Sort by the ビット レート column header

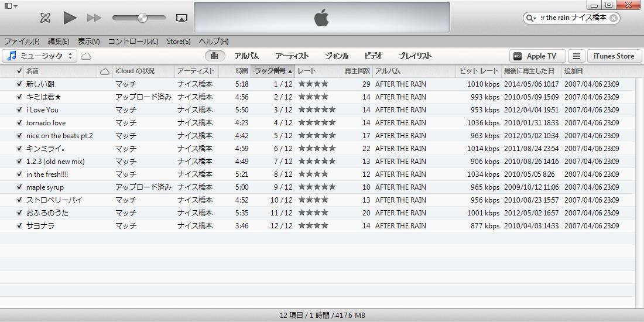point(478,71)
